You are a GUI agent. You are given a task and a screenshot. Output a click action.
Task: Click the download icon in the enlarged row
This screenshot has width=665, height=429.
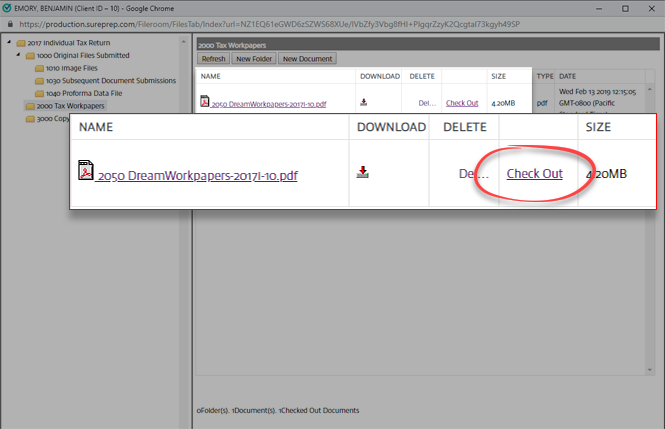click(x=362, y=172)
